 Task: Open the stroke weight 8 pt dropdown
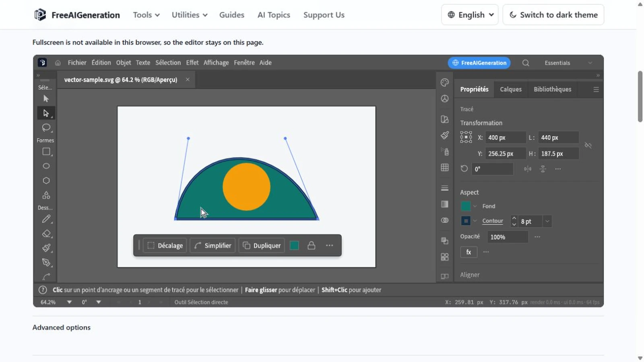pos(547,221)
